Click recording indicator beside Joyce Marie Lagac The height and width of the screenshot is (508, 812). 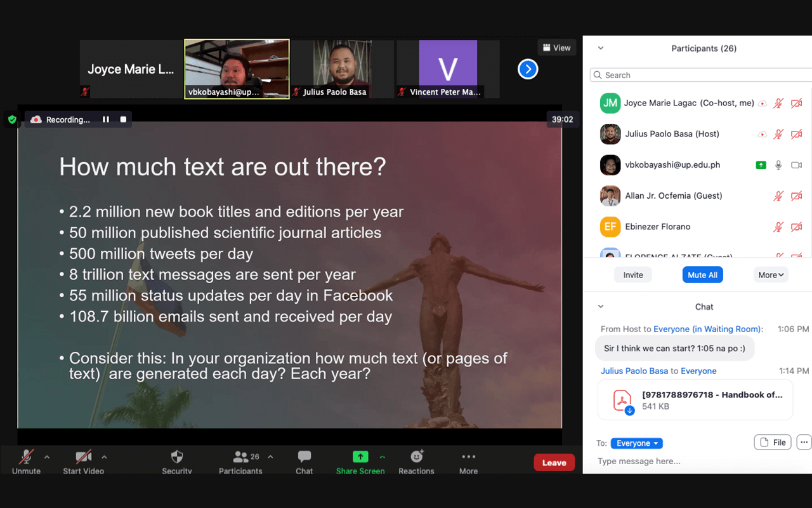coord(762,103)
